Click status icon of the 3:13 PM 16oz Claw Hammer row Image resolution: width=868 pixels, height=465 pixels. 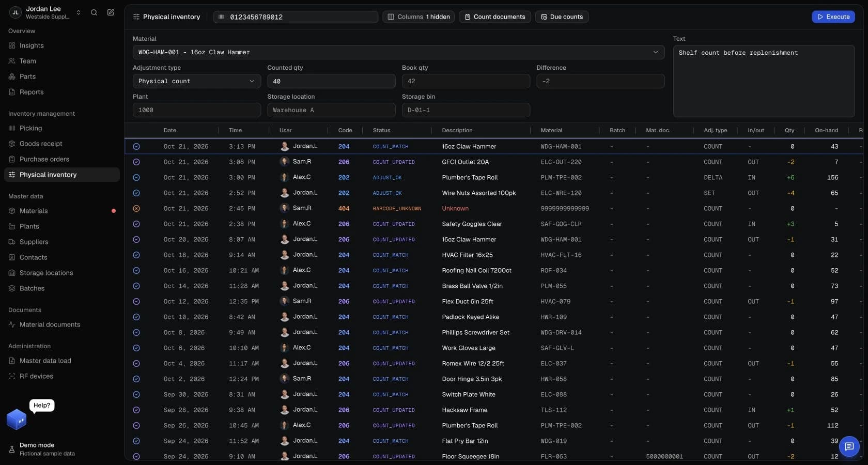(x=136, y=147)
